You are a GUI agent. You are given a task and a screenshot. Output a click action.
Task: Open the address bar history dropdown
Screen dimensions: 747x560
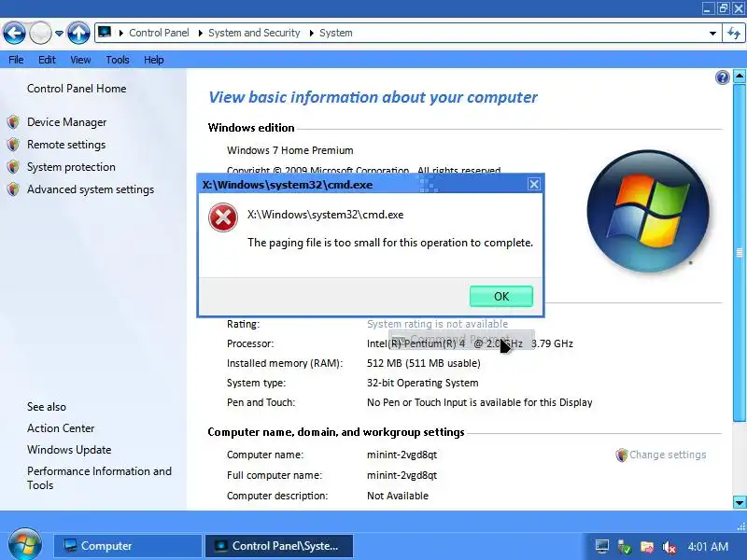712,34
